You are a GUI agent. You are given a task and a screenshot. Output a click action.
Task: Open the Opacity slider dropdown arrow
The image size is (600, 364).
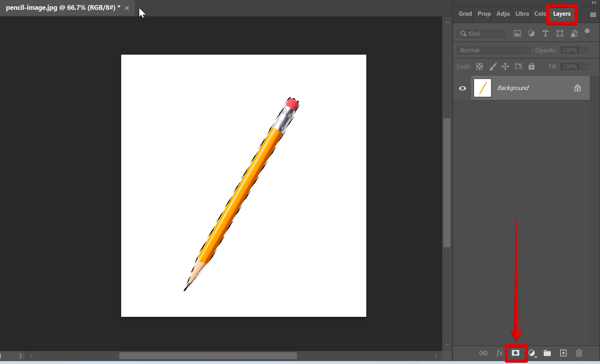(585, 50)
